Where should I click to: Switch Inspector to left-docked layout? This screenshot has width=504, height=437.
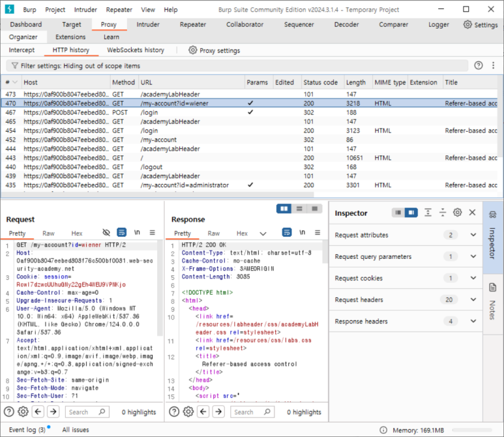pos(398,213)
